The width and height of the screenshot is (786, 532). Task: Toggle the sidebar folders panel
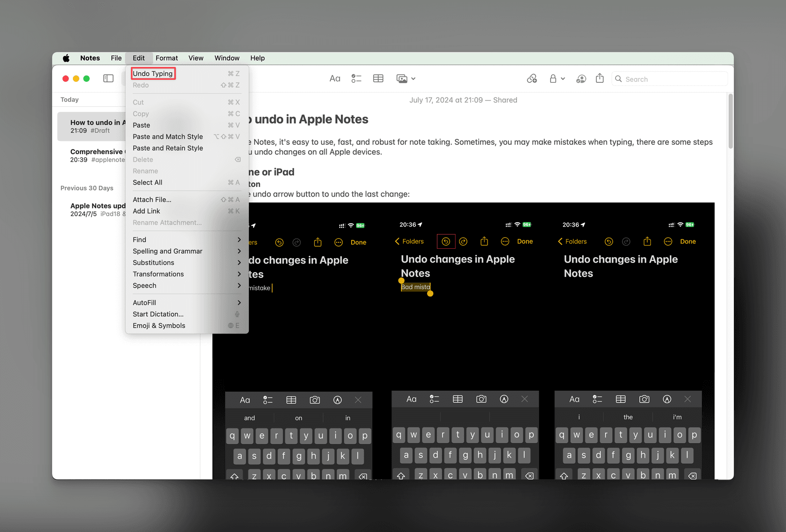click(x=108, y=79)
